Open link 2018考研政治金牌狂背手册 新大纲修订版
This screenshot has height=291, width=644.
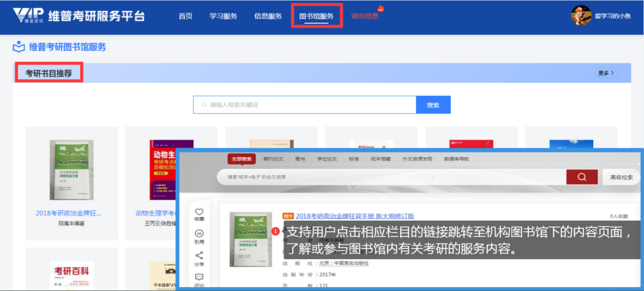(x=355, y=216)
